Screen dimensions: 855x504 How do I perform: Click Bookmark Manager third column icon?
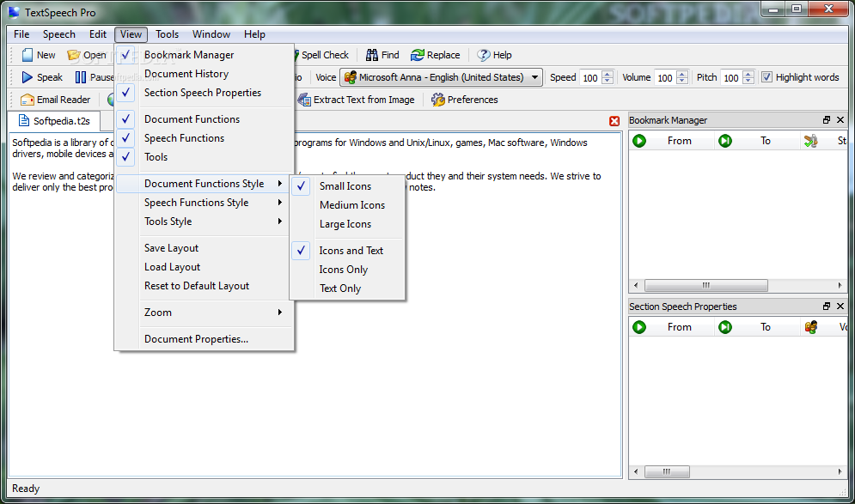[x=811, y=141]
